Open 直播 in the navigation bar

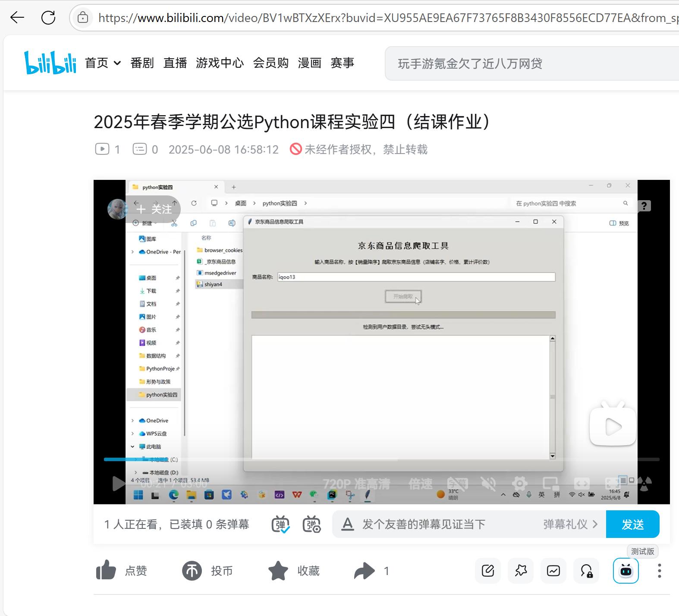point(175,63)
